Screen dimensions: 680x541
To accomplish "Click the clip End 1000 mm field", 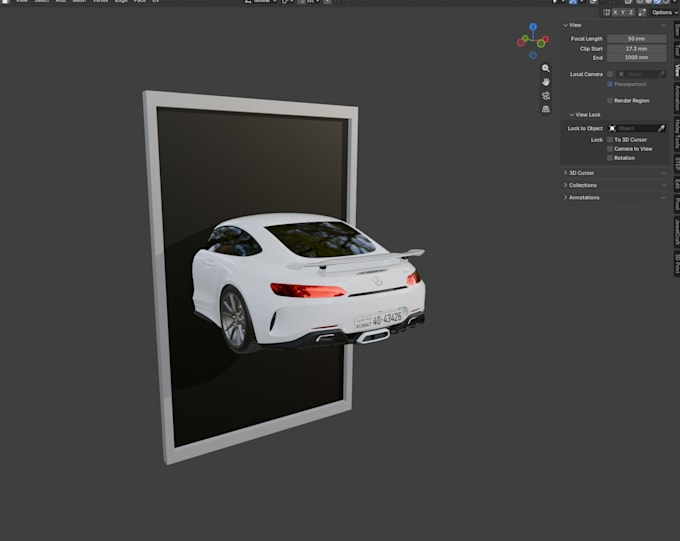I will 636,57.
